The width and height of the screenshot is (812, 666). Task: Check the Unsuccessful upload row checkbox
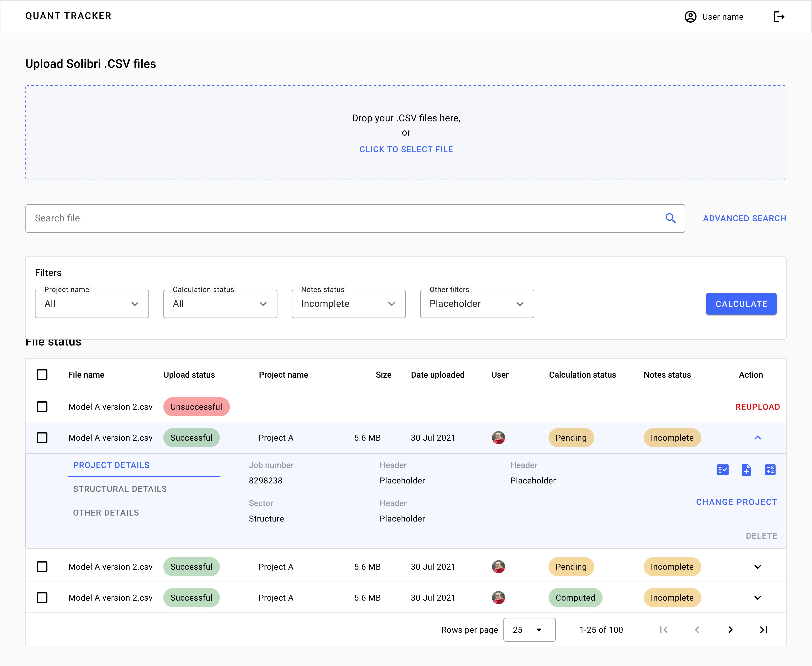(42, 407)
